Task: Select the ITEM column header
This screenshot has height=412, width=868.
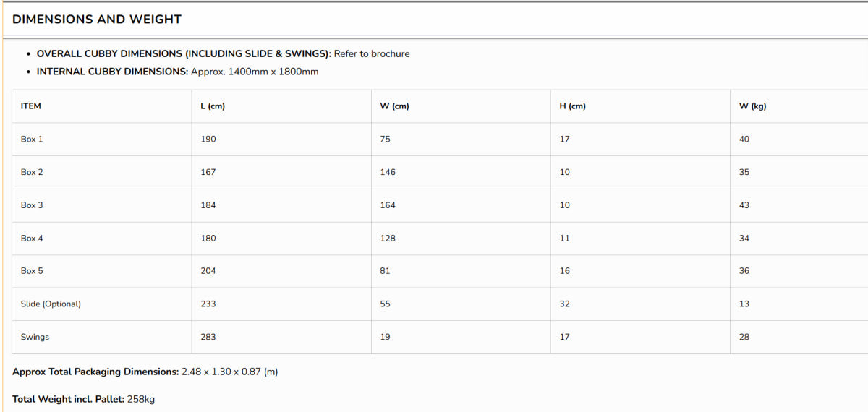Action: point(31,106)
